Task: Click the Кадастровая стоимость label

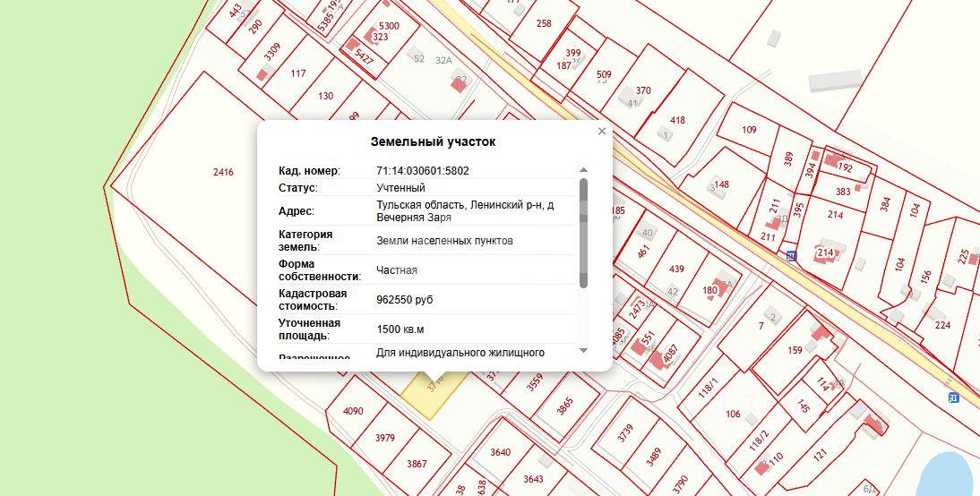Action: click(x=313, y=300)
